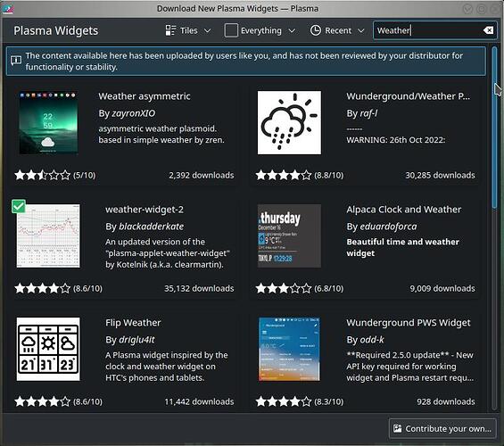The image size is (504, 446).
Task: Click the Tiles view mode icon
Action: click(170, 30)
